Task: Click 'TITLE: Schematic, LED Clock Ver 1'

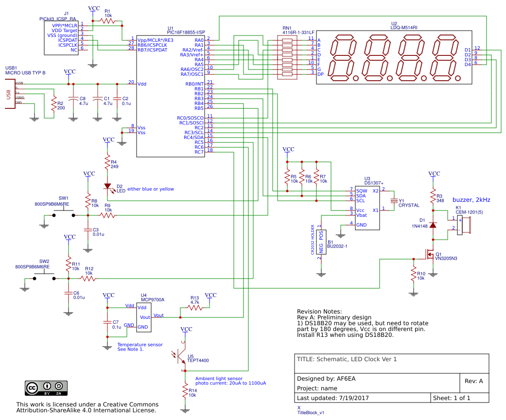Action: coord(347,359)
